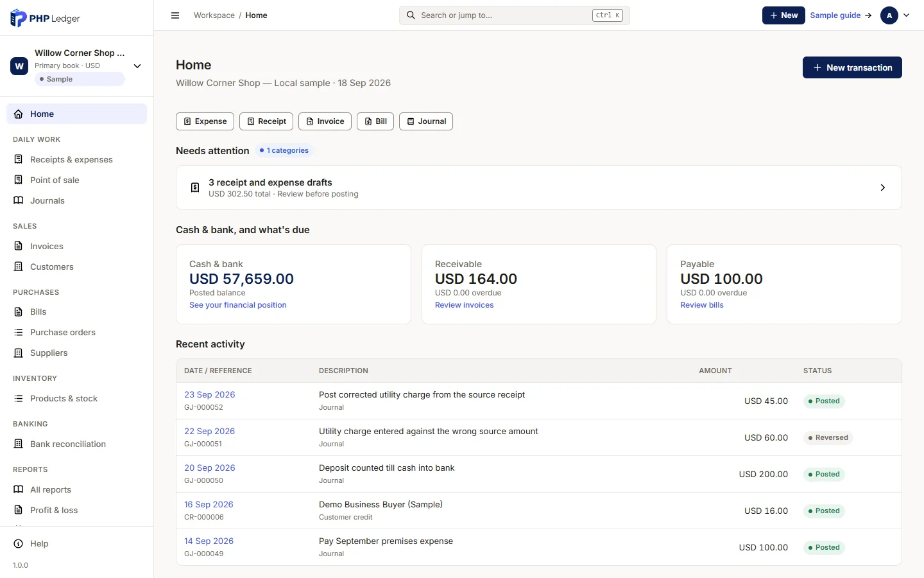The image size is (924, 578).
Task: Click the New button in top bar
Action: click(x=783, y=15)
